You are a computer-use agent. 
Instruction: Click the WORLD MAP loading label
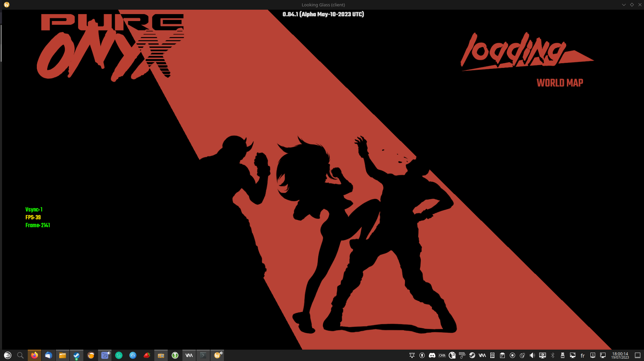[x=560, y=83]
